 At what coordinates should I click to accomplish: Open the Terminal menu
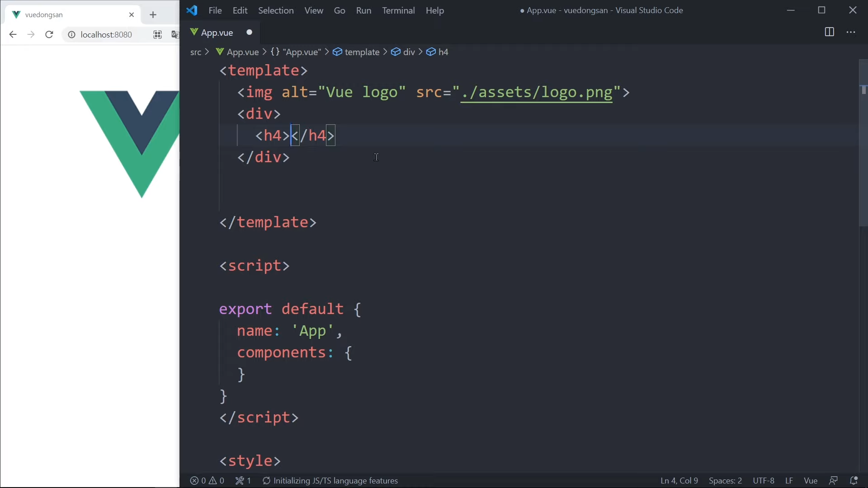[398, 10]
